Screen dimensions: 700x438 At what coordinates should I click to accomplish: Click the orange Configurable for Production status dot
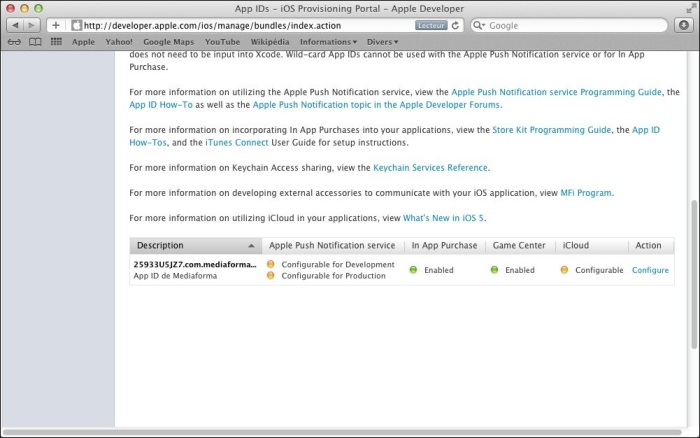pyautogui.click(x=271, y=275)
